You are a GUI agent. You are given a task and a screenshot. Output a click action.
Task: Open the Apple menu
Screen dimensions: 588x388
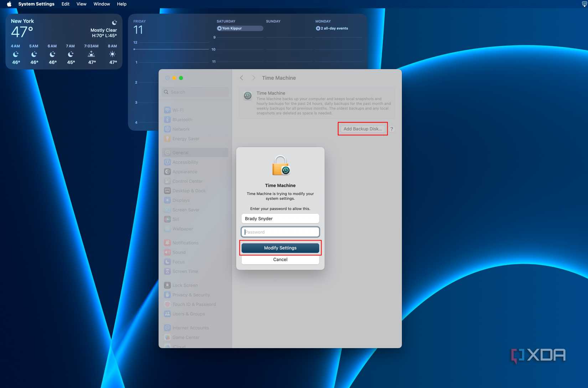tap(9, 4)
